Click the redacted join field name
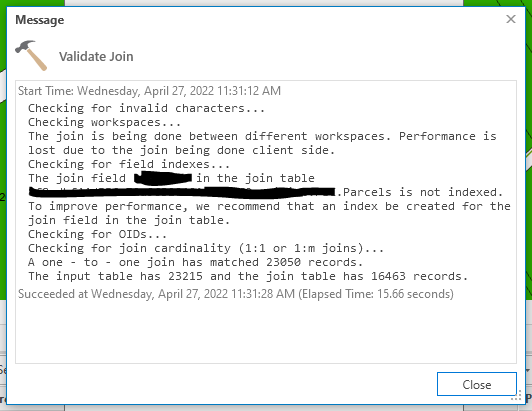 [x=163, y=179]
